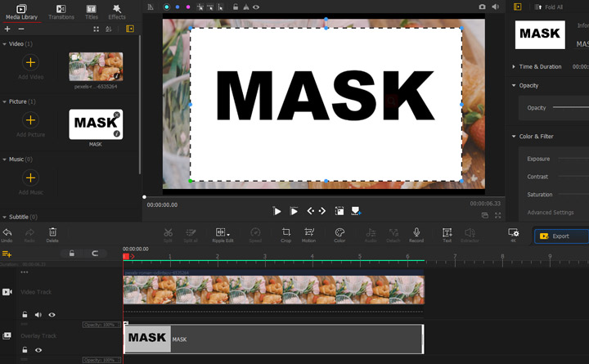
Task: Toggle the preview eye visibility icon
Action: pyautogui.click(x=256, y=7)
